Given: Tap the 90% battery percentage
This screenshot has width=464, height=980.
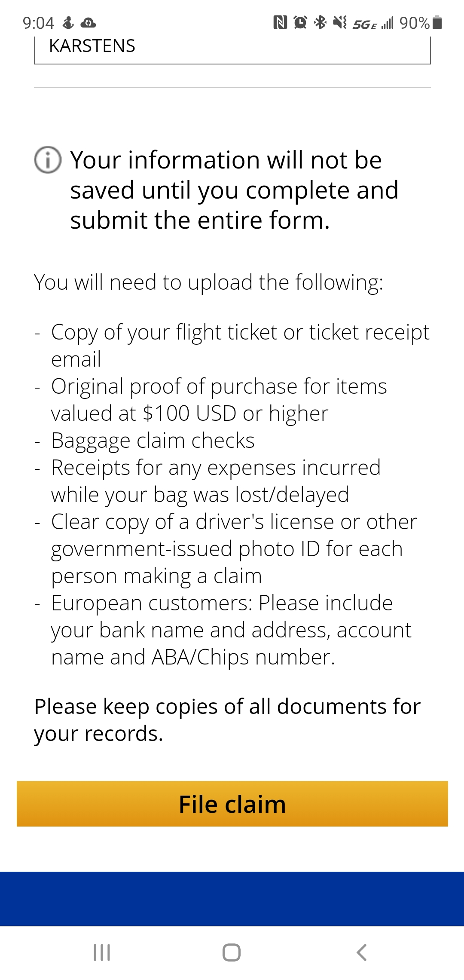Looking at the screenshot, I should click(414, 23).
